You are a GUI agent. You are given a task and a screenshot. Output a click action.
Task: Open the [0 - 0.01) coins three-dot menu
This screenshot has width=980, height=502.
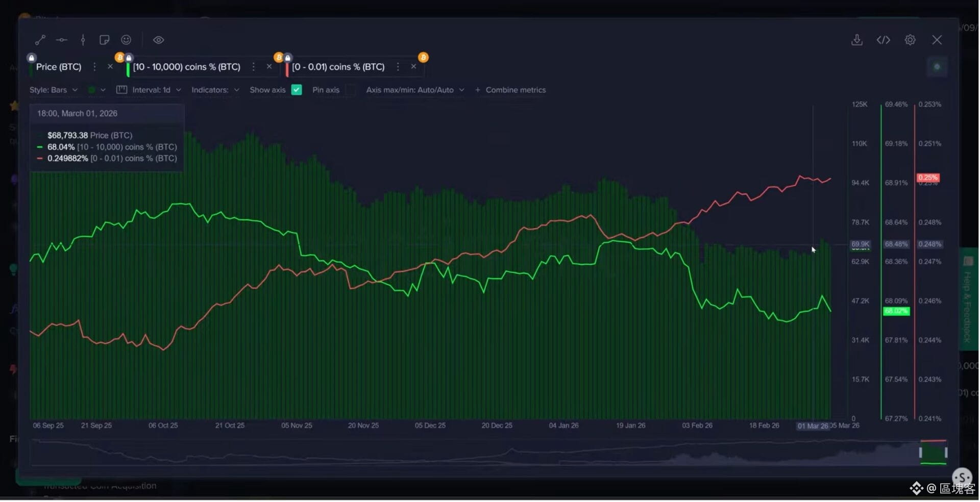(398, 67)
